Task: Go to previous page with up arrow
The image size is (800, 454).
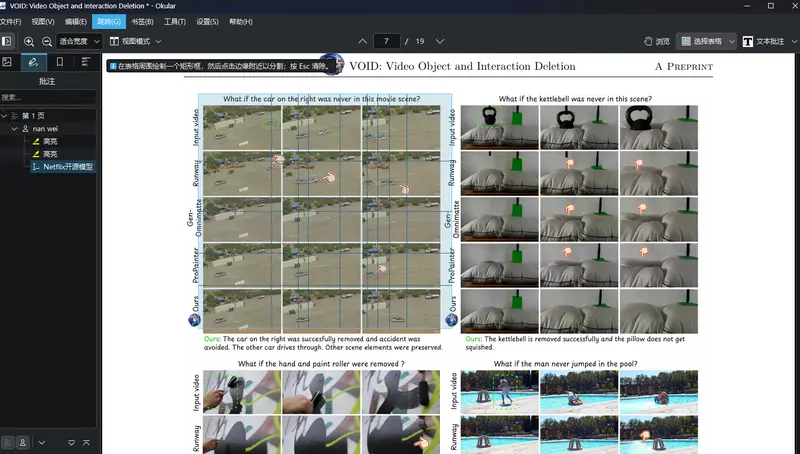Action: [362, 41]
